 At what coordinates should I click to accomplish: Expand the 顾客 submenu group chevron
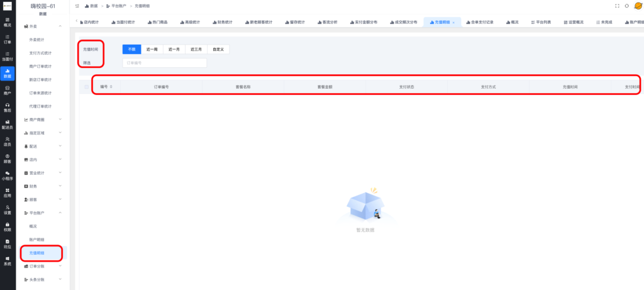tap(60, 199)
